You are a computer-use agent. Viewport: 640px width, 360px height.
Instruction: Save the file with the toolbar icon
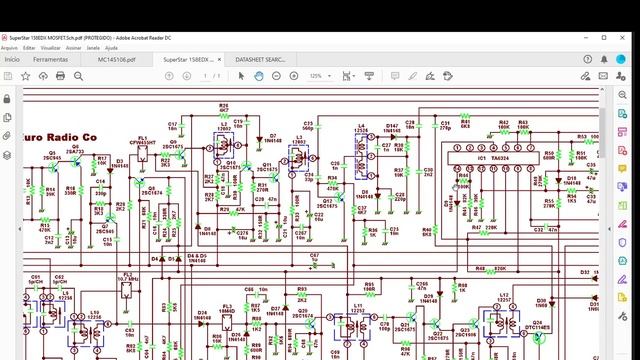pos(8,76)
